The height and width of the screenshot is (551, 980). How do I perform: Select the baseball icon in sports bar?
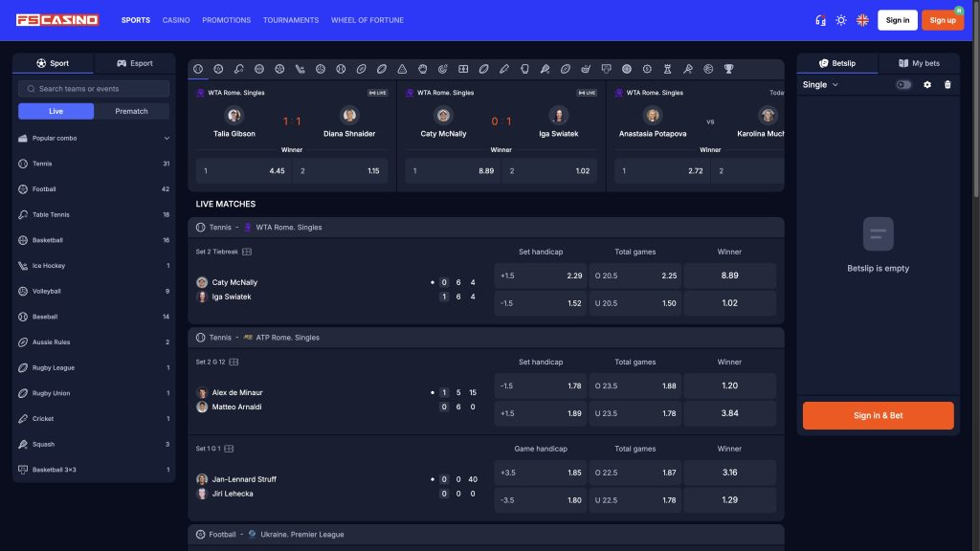[x=341, y=69]
